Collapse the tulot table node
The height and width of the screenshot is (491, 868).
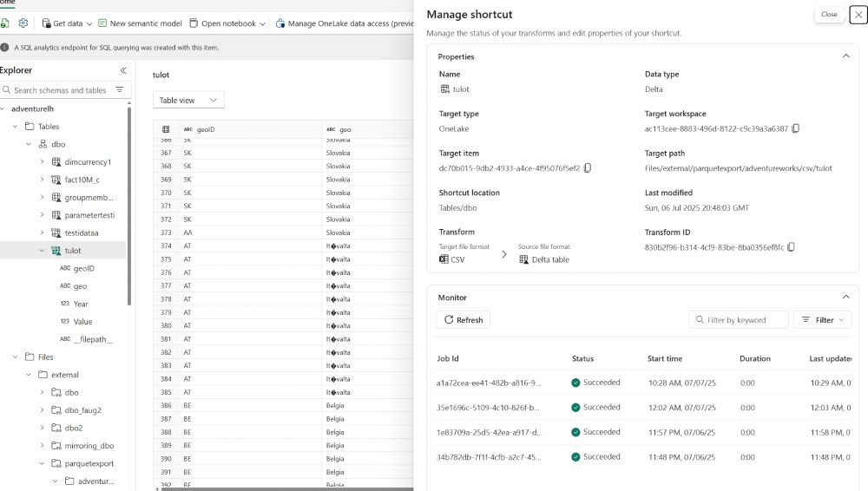point(42,251)
